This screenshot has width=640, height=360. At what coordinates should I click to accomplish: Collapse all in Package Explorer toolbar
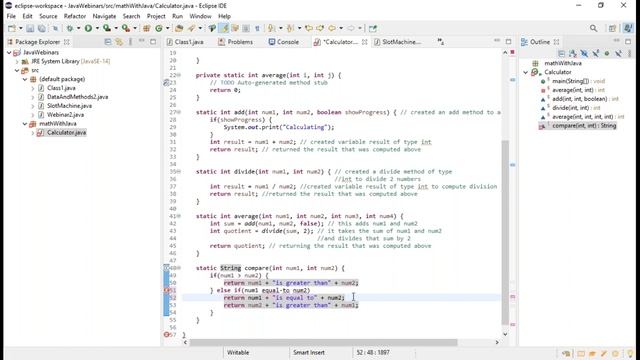tap(108, 42)
